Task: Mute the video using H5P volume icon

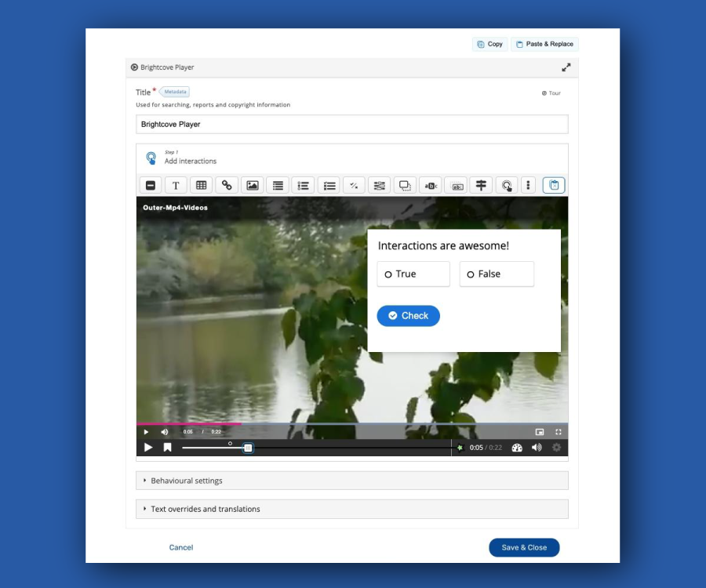Action: click(537, 448)
